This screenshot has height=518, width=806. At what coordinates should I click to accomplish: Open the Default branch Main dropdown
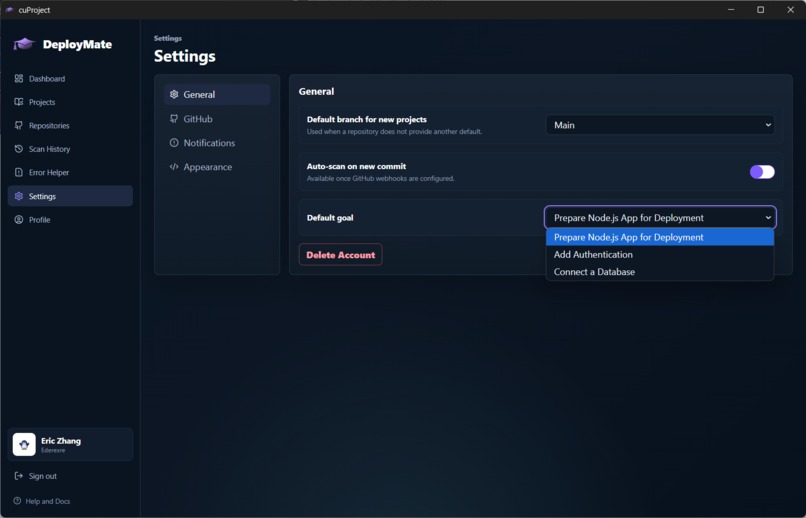point(660,125)
